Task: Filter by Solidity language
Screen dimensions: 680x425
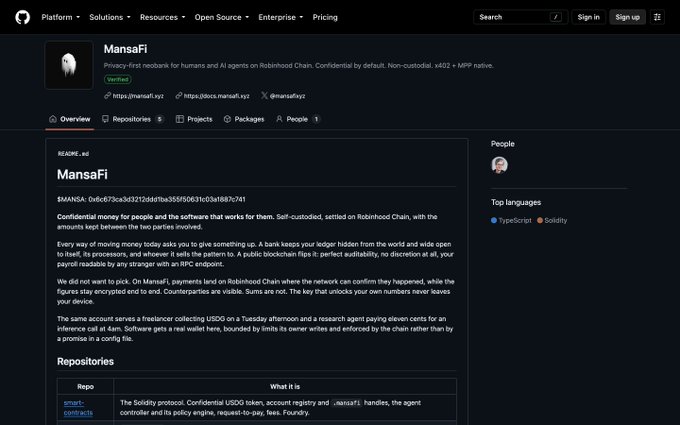Action: point(552,220)
